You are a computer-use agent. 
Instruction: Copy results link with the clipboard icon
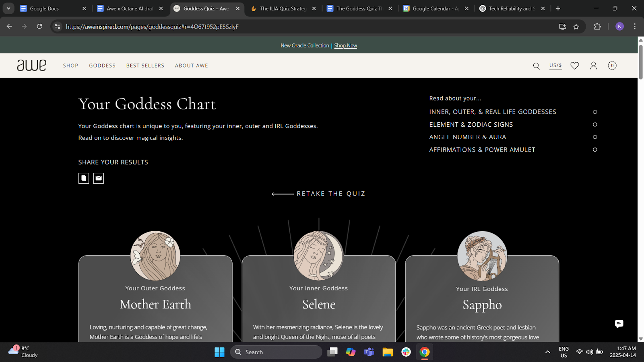84,178
